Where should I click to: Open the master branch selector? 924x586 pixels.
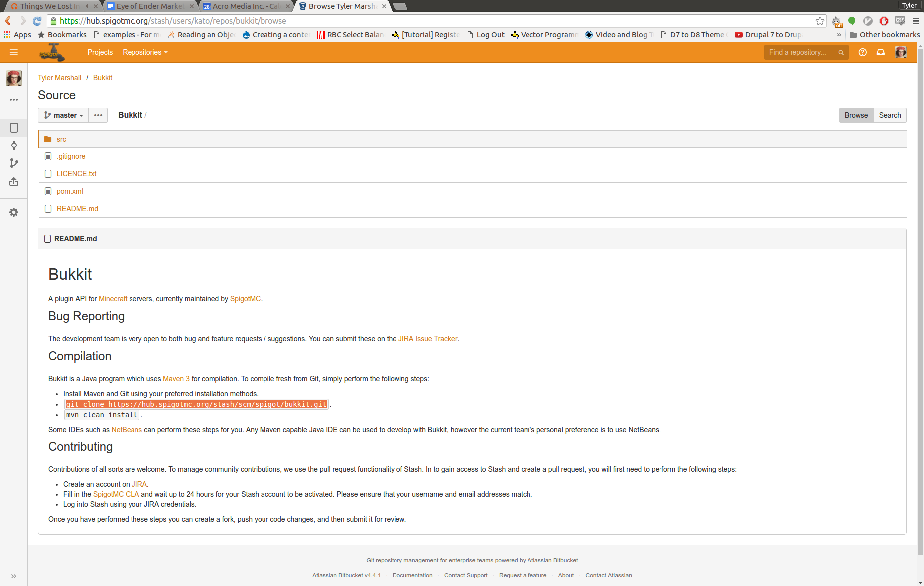[x=63, y=115]
